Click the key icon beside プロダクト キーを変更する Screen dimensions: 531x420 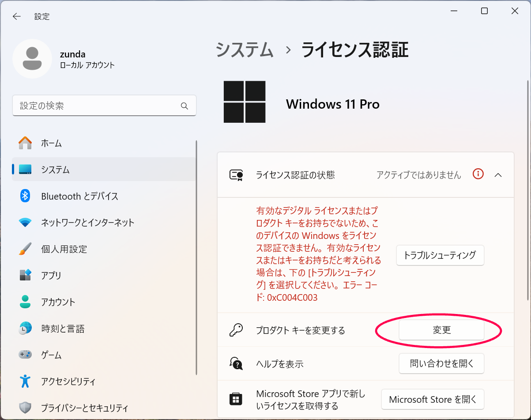[x=237, y=330]
